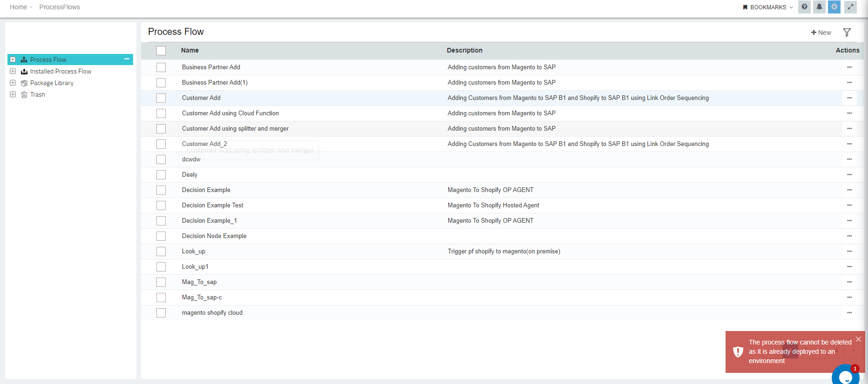Viewport: 868px width, 384px height.
Task: Open actions menu for Look_up row
Action: pyautogui.click(x=849, y=252)
